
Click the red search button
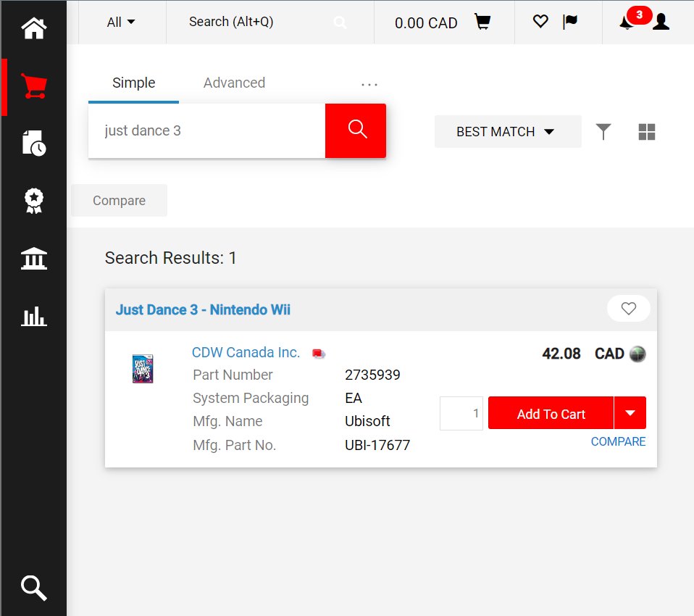(x=356, y=130)
